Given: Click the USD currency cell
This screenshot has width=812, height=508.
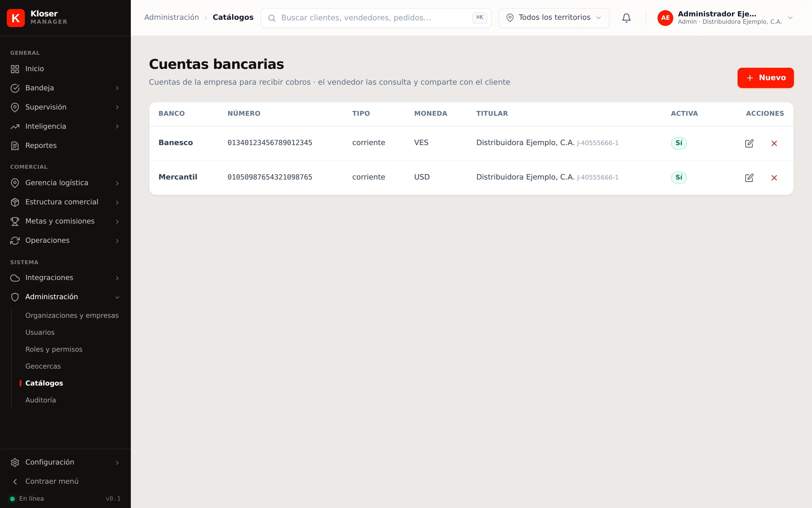Looking at the screenshot, I should [x=422, y=177].
